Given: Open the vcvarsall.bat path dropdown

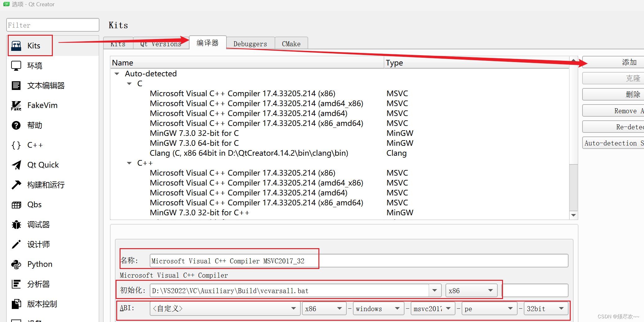Looking at the screenshot, I should (x=435, y=291).
